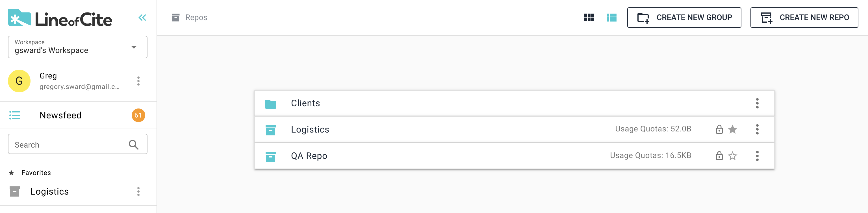Viewport: 868px width, 213px height.
Task: Click the Create New Group button
Action: tap(684, 18)
